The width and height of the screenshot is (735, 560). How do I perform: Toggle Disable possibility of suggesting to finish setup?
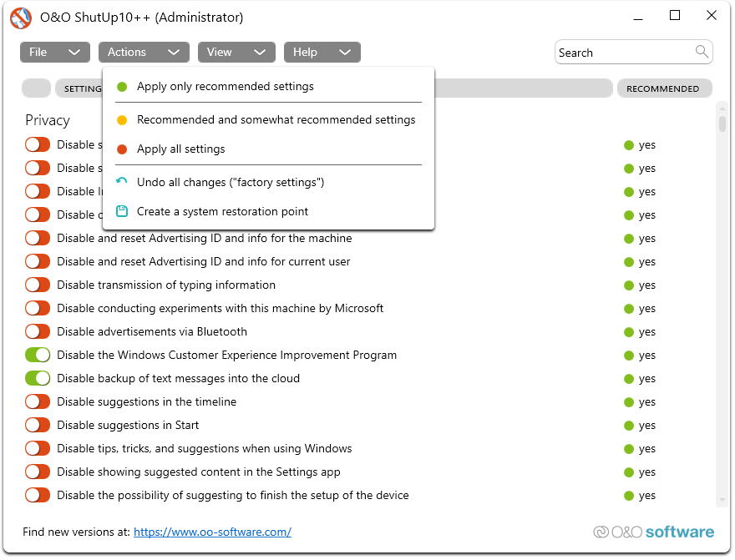pos(38,496)
